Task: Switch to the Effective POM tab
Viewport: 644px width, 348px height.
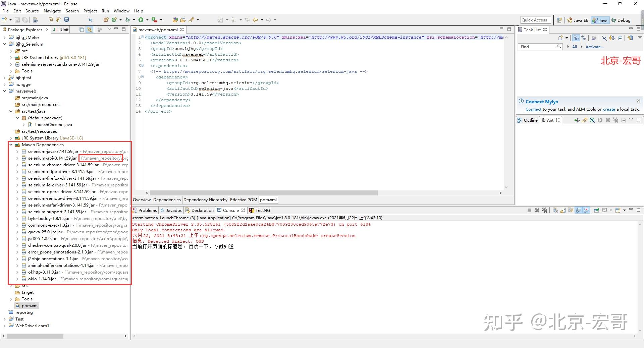Action: coord(244,200)
